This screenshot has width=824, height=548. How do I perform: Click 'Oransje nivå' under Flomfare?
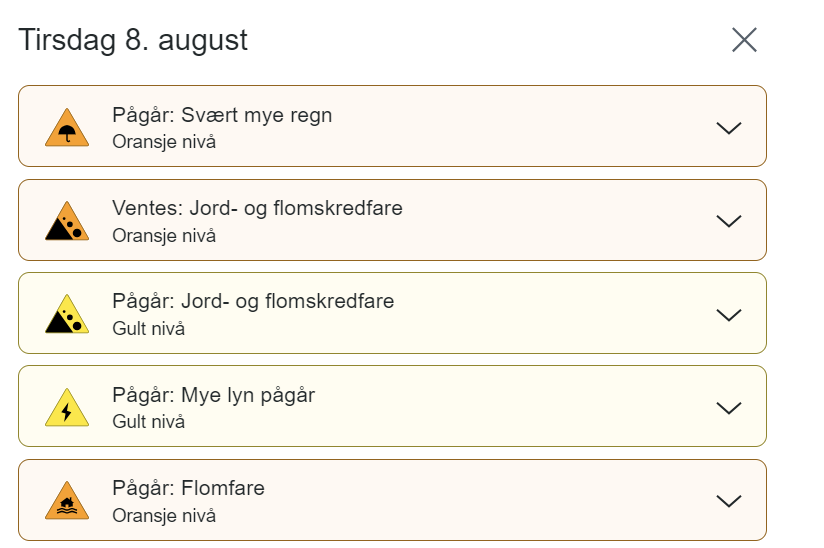coord(164,515)
